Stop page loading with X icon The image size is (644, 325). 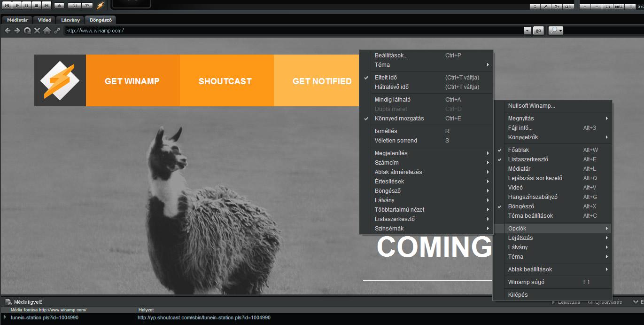tap(37, 31)
